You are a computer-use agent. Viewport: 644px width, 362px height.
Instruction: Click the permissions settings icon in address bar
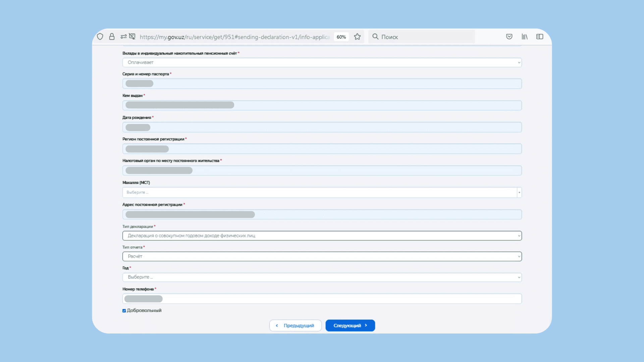tap(123, 37)
